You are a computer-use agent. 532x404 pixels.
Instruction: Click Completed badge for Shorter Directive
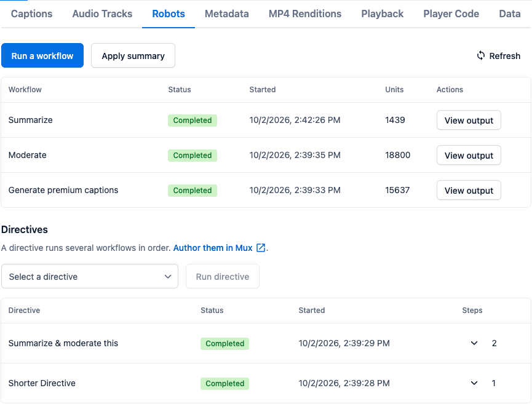point(224,384)
